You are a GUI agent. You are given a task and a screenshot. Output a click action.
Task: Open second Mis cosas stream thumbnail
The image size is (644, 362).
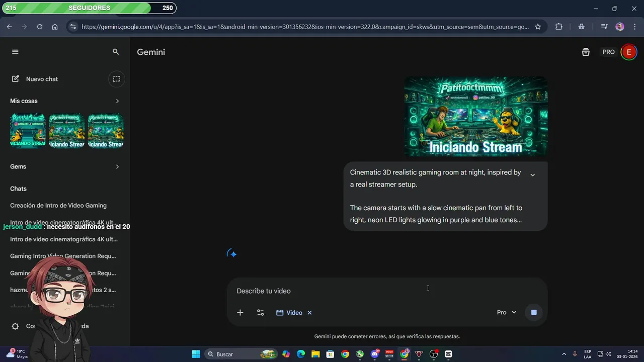[67, 131]
